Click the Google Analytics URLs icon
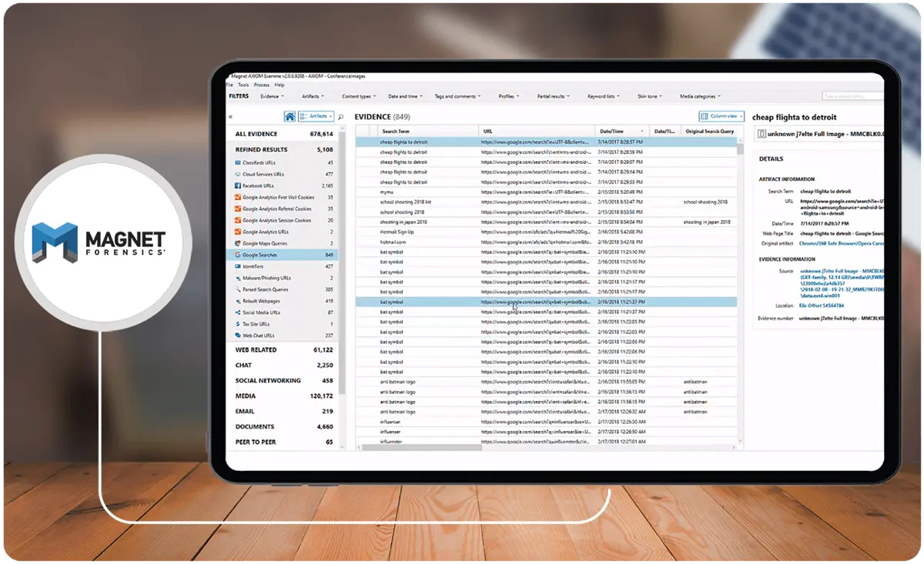The image size is (924, 564). pos(238,232)
